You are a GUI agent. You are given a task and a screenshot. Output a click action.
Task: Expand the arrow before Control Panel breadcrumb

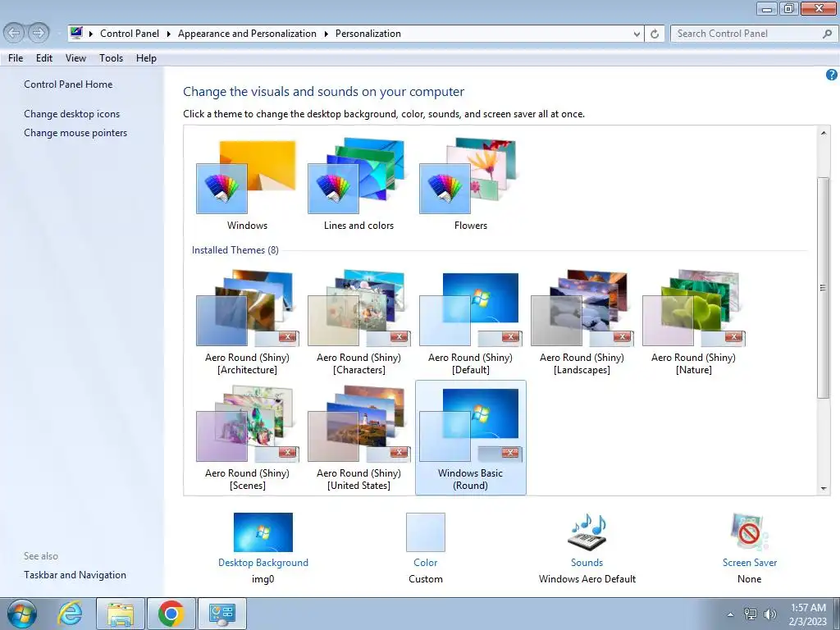(90, 34)
